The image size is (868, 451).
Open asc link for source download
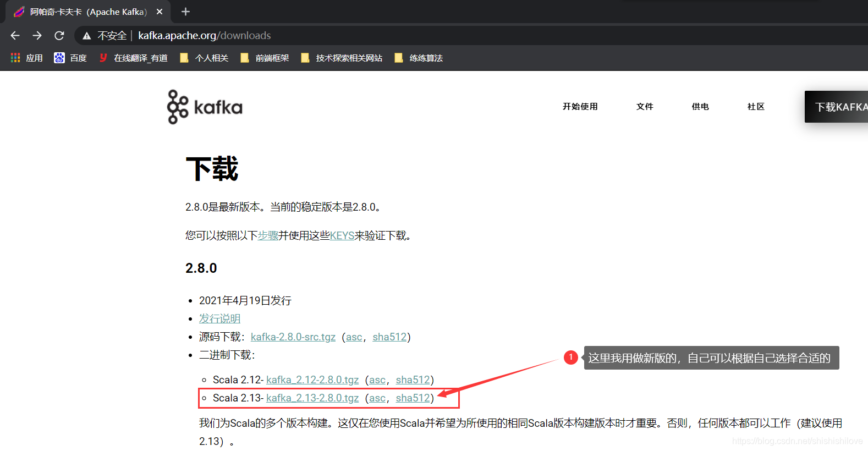pos(354,337)
